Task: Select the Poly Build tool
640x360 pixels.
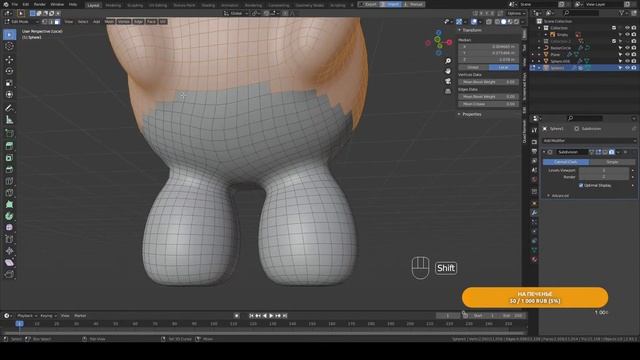Action: [x=9, y=204]
